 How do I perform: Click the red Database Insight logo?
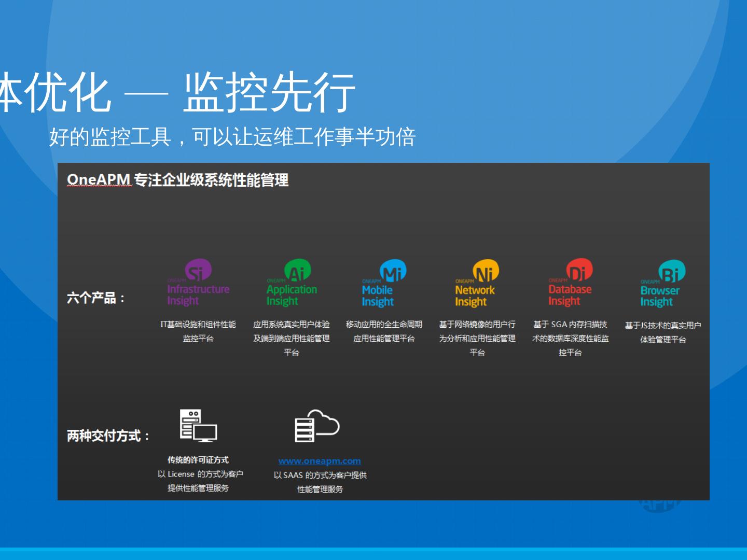tap(570, 283)
